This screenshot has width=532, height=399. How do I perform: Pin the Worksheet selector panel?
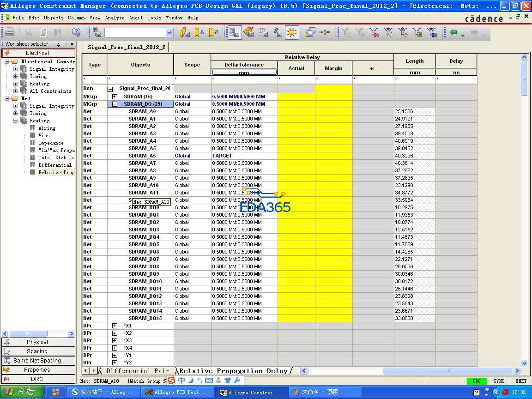click(59, 44)
